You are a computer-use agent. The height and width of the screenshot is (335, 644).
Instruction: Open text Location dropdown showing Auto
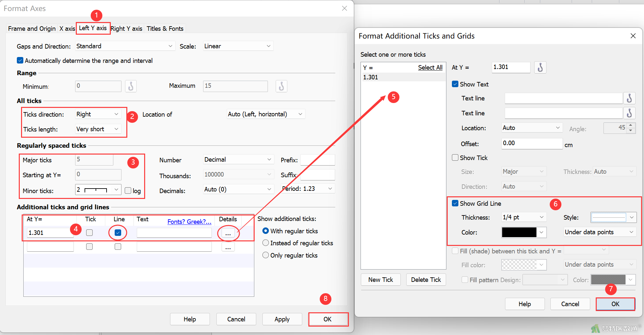tap(532, 128)
